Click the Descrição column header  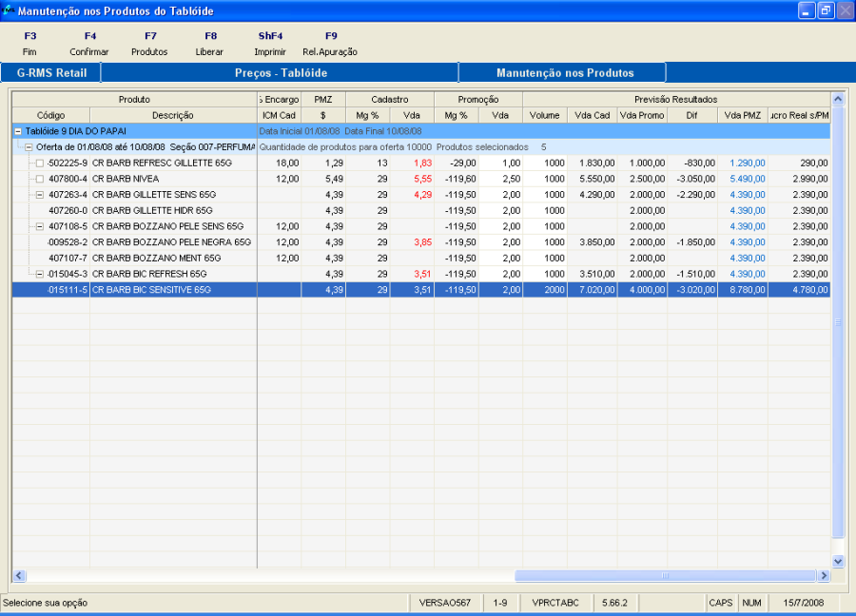pyautogui.click(x=173, y=115)
